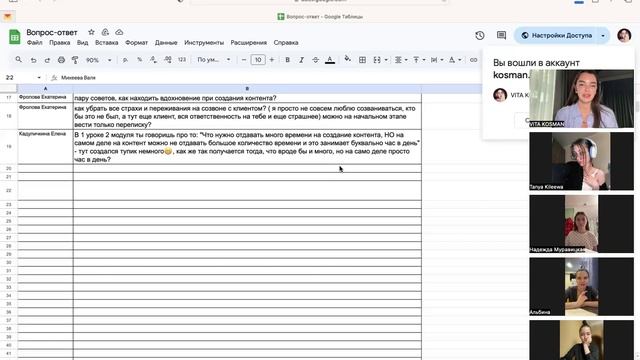640x360 pixels.
Task: Select the cell starting 'В 1 уроке 2 модуля'
Action: [247, 147]
